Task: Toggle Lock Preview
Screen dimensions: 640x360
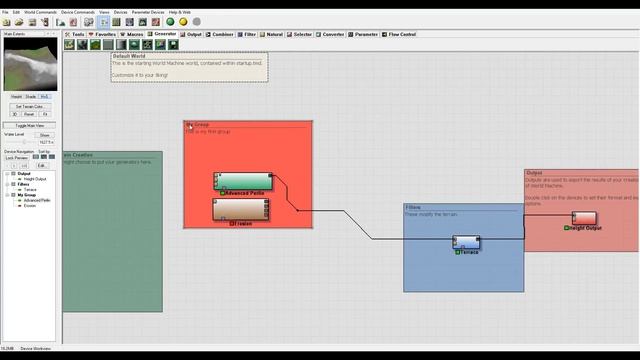Action: tap(16, 158)
